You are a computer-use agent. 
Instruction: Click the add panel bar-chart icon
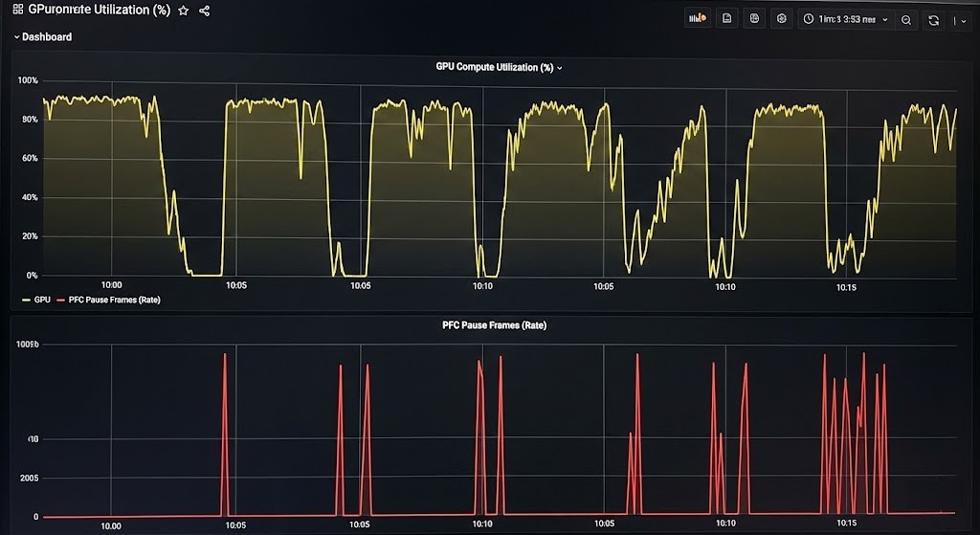pos(698,18)
